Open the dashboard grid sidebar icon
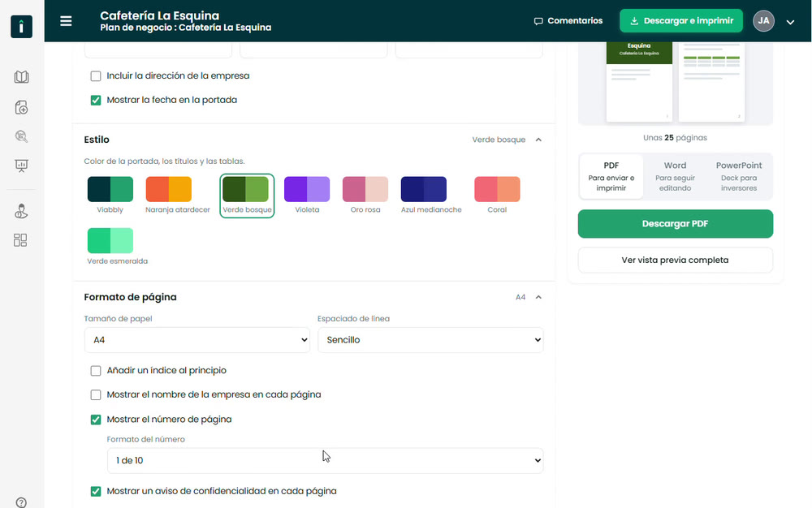Image resolution: width=812 pixels, height=508 pixels. coord(21,240)
